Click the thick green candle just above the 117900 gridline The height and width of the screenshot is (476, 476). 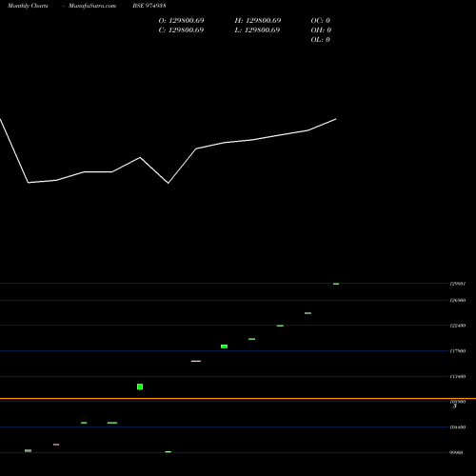[x=224, y=347]
